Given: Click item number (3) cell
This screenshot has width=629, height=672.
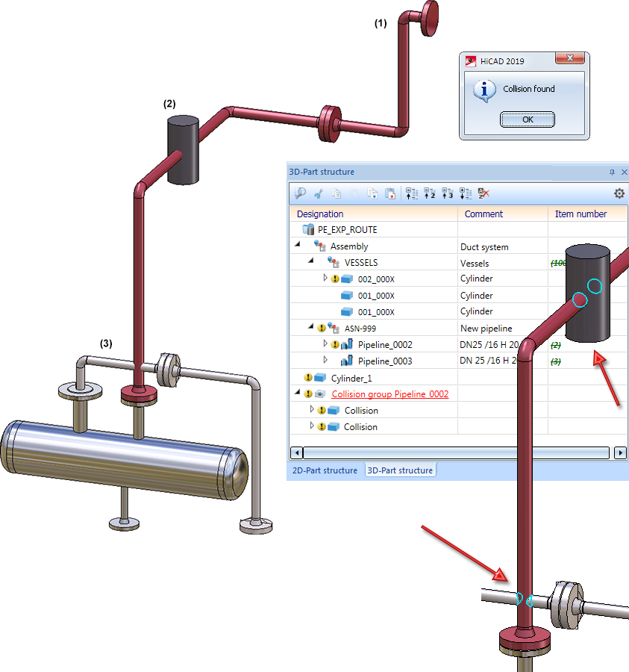Looking at the screenshot, I should [x=556, y=361].
